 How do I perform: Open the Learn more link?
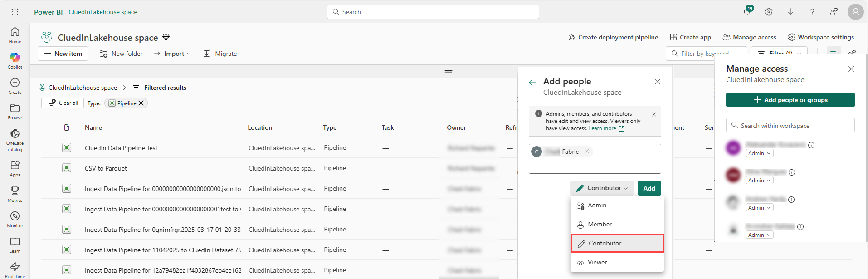click(x=602, y=129)
